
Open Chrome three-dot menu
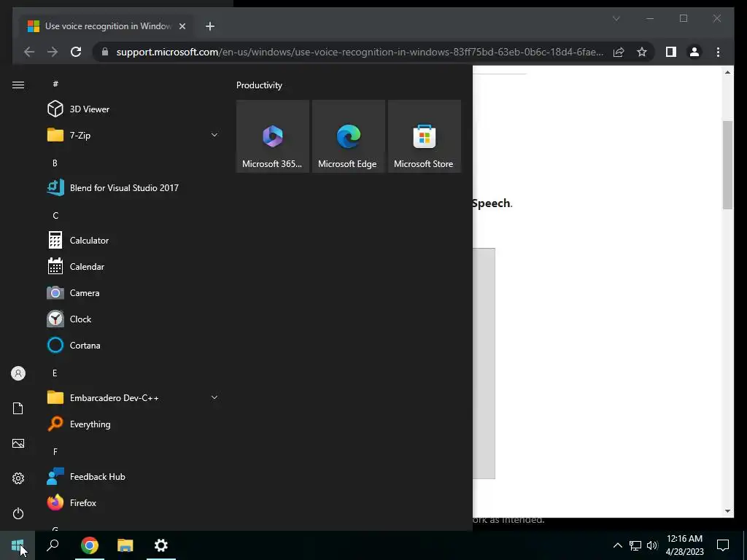[x=718, y=52]
